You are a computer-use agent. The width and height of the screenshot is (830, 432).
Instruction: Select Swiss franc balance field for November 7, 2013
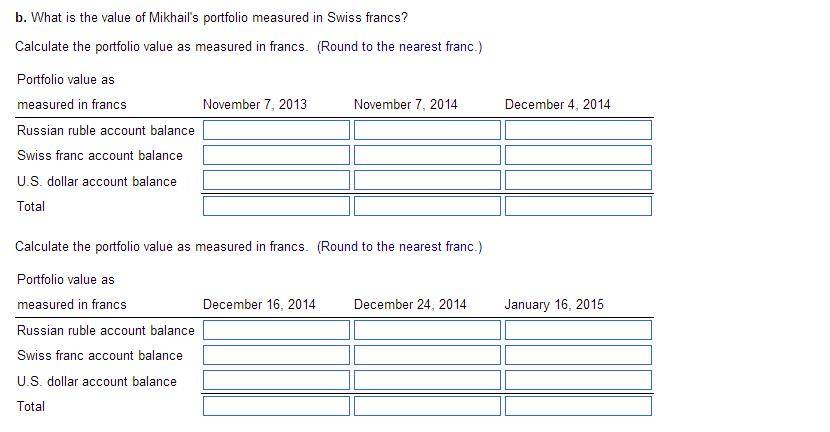276,155
